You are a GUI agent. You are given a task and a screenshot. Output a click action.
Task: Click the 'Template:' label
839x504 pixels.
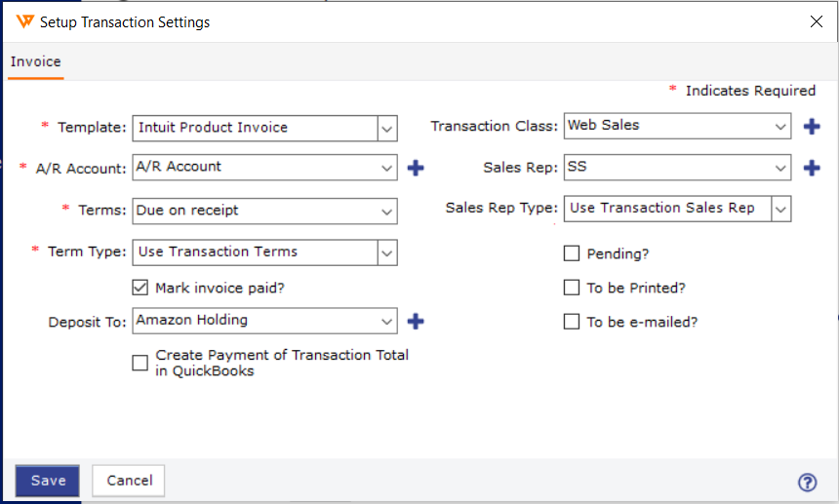92,127
